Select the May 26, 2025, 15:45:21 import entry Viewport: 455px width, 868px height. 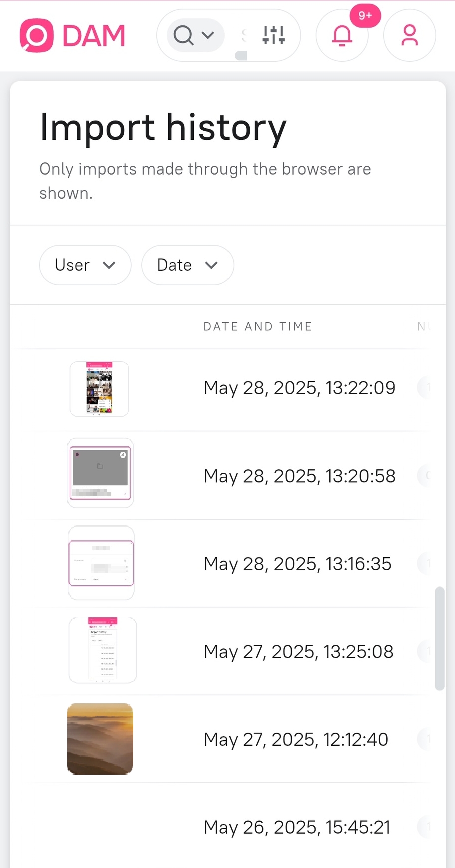coord(297,827)
